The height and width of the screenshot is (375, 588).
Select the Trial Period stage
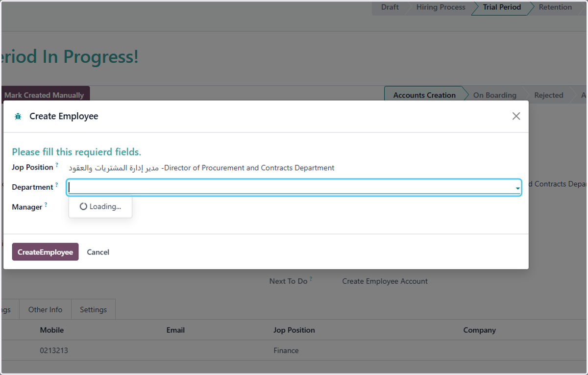click(x=502, y=7)
